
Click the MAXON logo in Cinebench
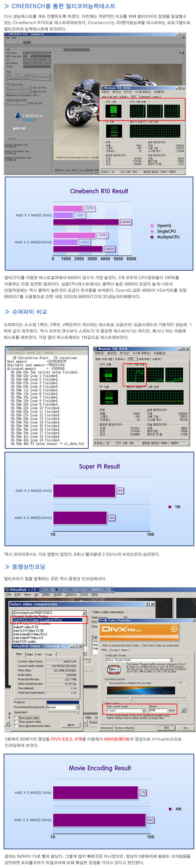pos(19,128)
